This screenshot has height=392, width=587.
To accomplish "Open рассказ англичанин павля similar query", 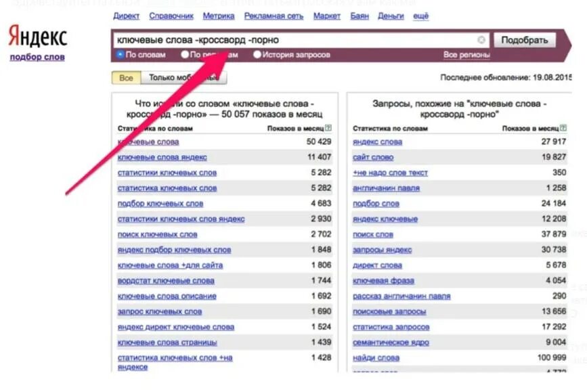I will coord(401,296).
